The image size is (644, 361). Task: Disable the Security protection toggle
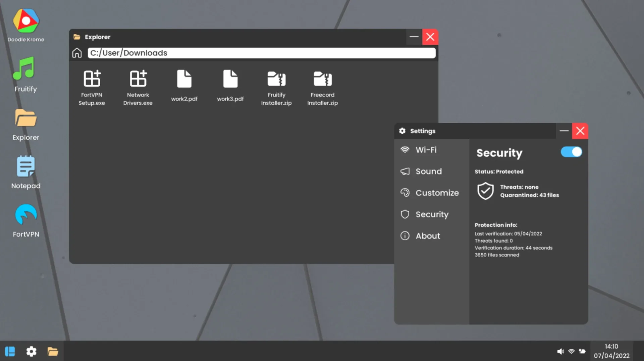click(x=571, y=152)
